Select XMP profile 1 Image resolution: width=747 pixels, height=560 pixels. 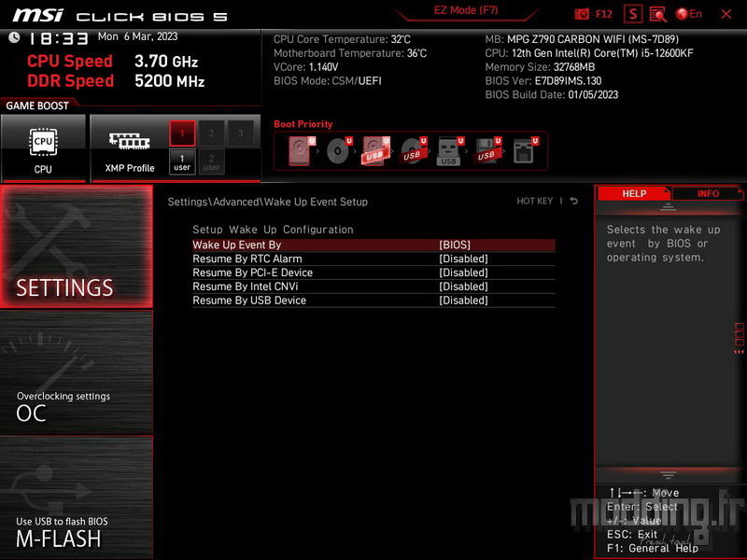[182, 133]
